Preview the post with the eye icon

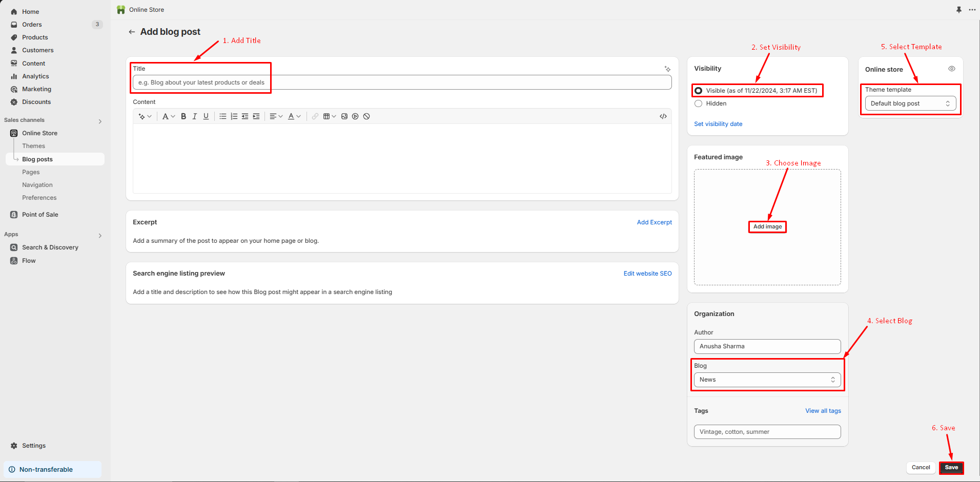pos(951,69)
